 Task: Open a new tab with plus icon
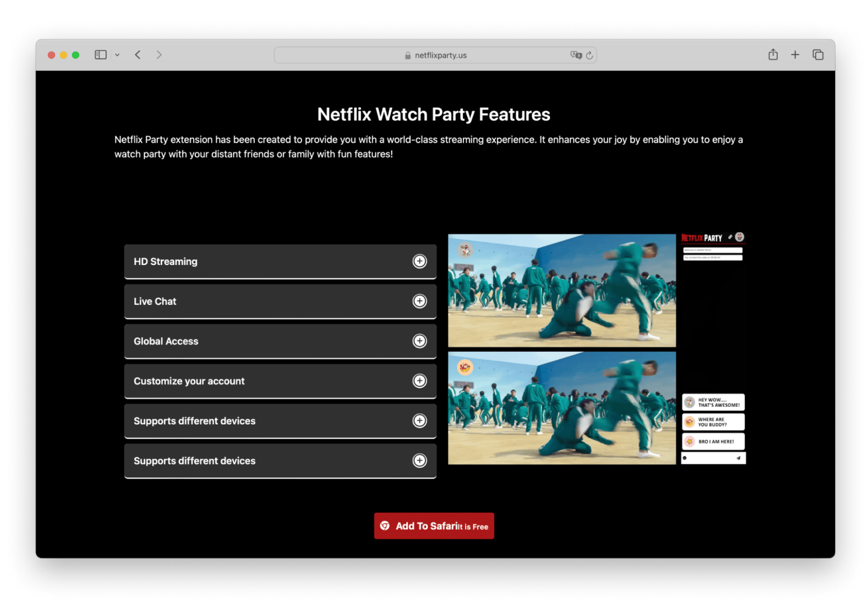pos(795,55)
